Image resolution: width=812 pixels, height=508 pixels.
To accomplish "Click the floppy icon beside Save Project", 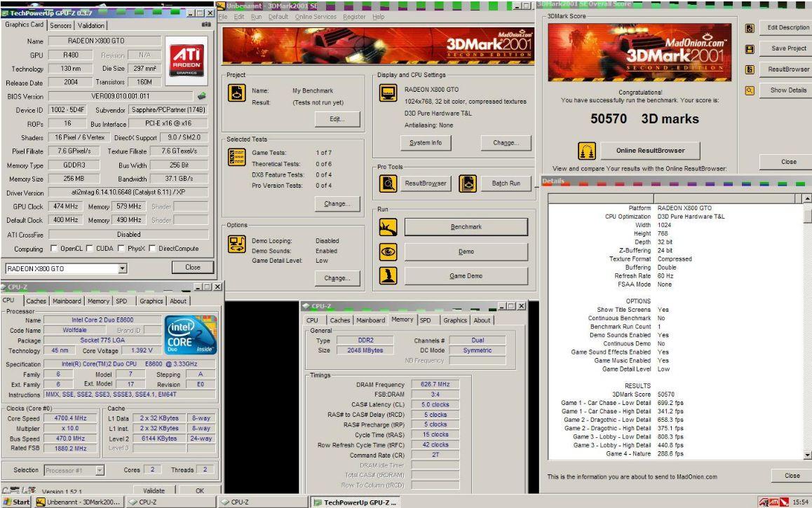I will pos(750,49).
